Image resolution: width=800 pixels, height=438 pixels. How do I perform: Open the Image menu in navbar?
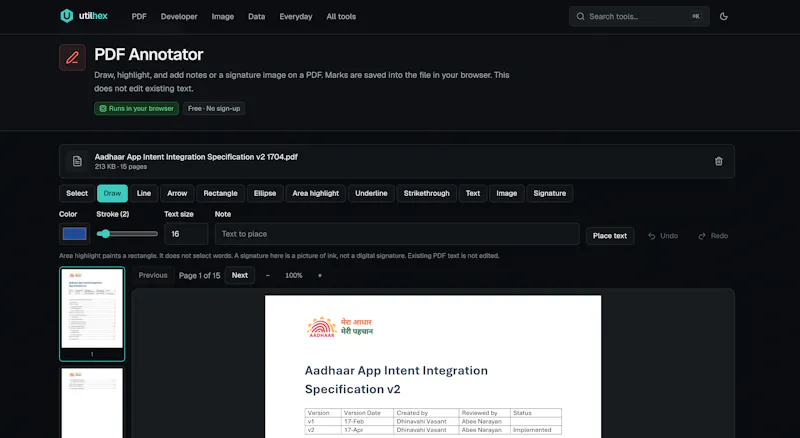222,16
